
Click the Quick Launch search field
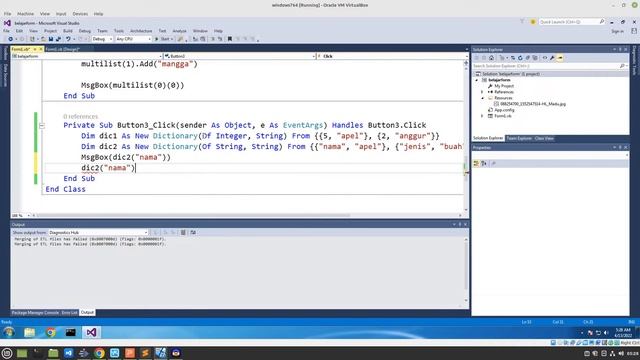tap(571, 22)
